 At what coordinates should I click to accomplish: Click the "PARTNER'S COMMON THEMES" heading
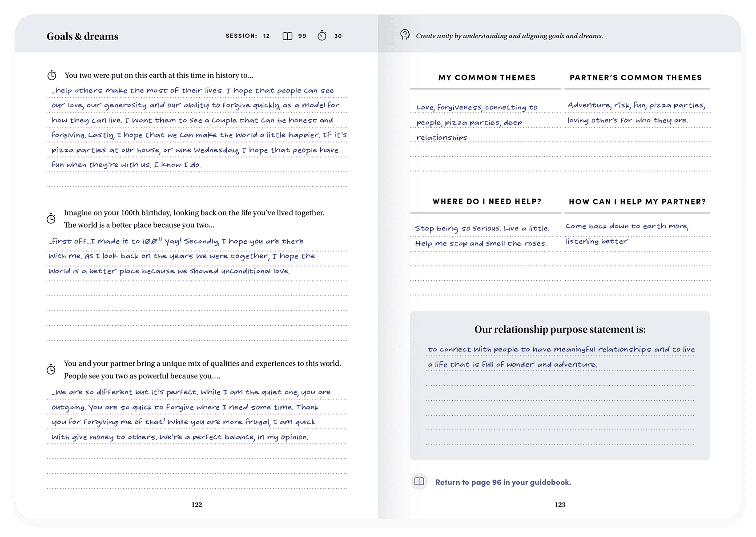pyautogui.click(x=636, y=77)
